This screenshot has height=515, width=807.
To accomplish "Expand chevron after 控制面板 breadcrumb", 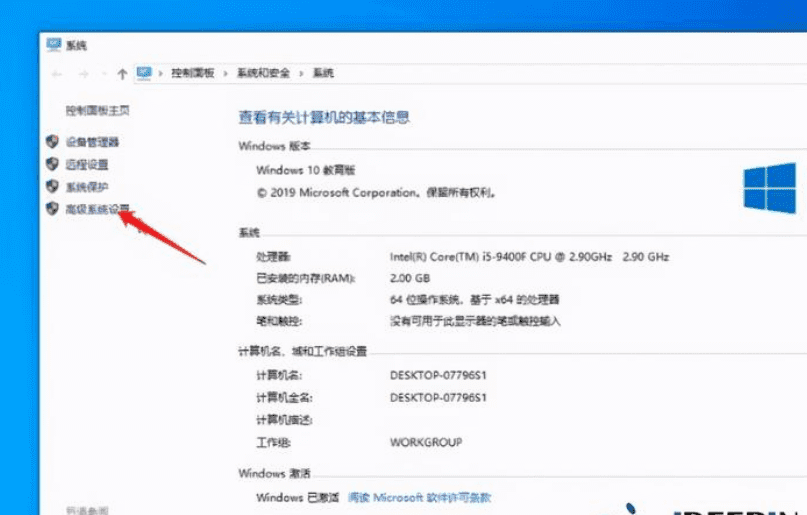I will 225,74.
